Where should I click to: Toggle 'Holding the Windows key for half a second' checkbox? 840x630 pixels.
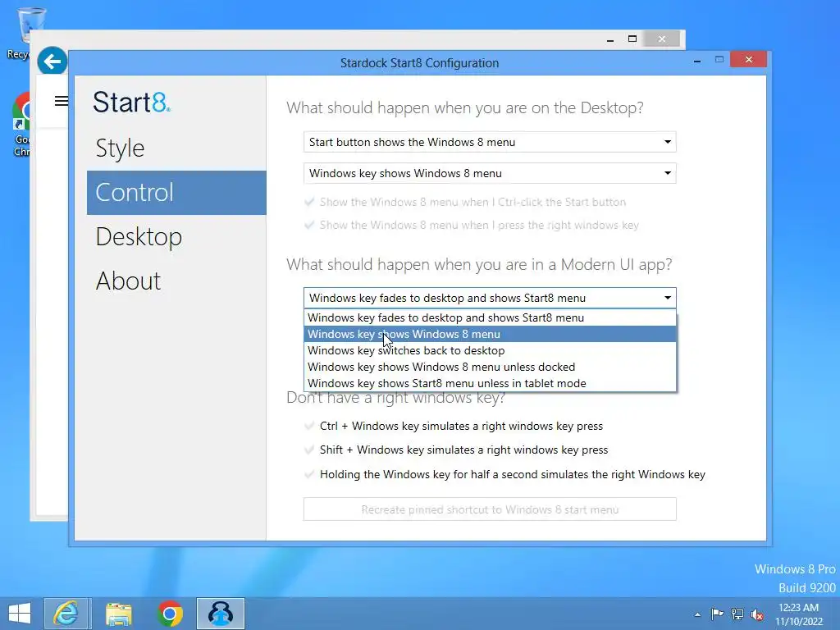(309, 474)
